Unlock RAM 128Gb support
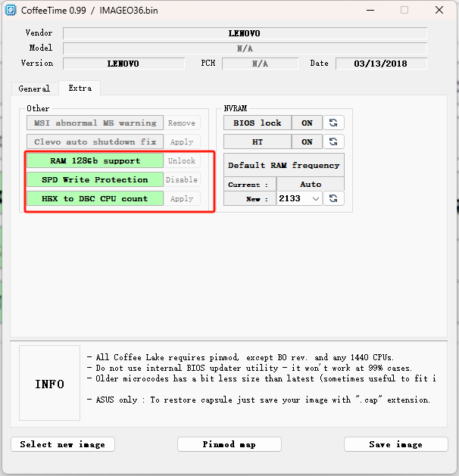This screenshot has height=476, width=459. [182, 160]
